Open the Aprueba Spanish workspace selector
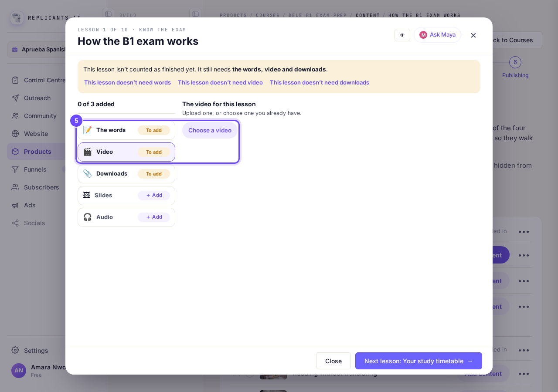Viewport: 558px width, 392px height. coord(36,50)
